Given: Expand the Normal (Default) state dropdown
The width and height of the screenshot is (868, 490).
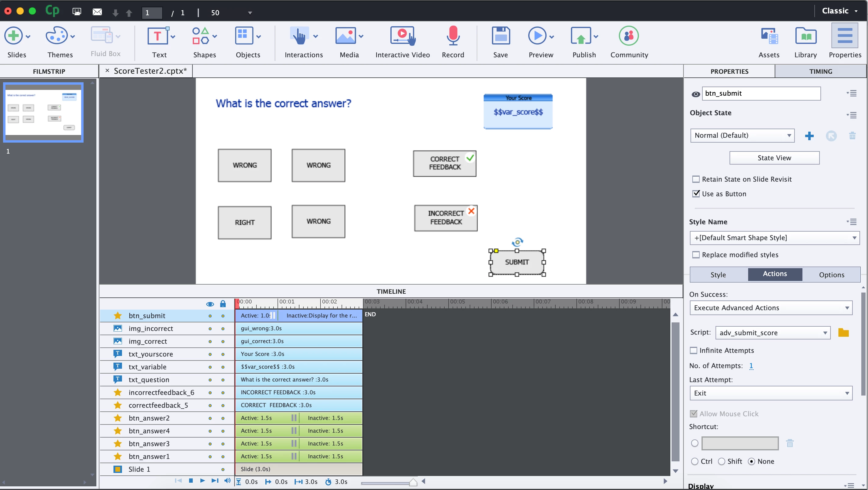Looking at the screenshot, I should tap(742, 135).
